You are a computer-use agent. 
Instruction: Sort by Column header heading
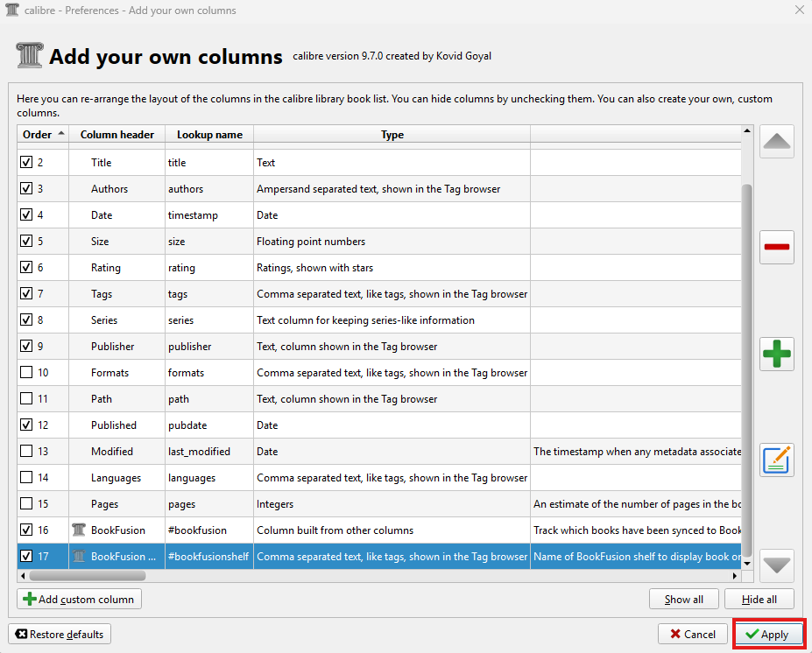pos(117,135)
